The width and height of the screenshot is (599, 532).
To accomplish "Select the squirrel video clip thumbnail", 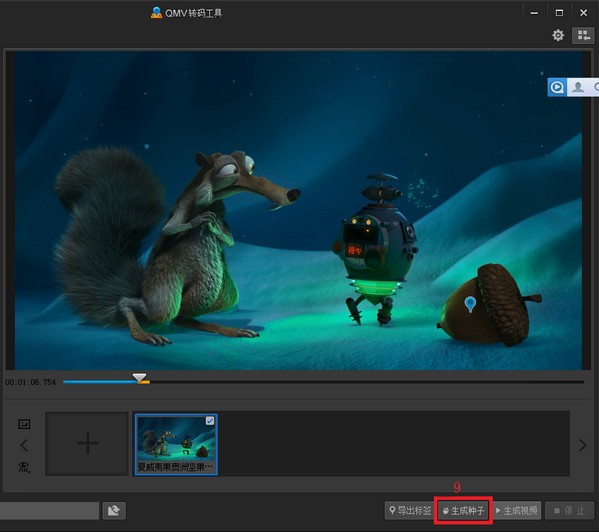I will (176, 445).
